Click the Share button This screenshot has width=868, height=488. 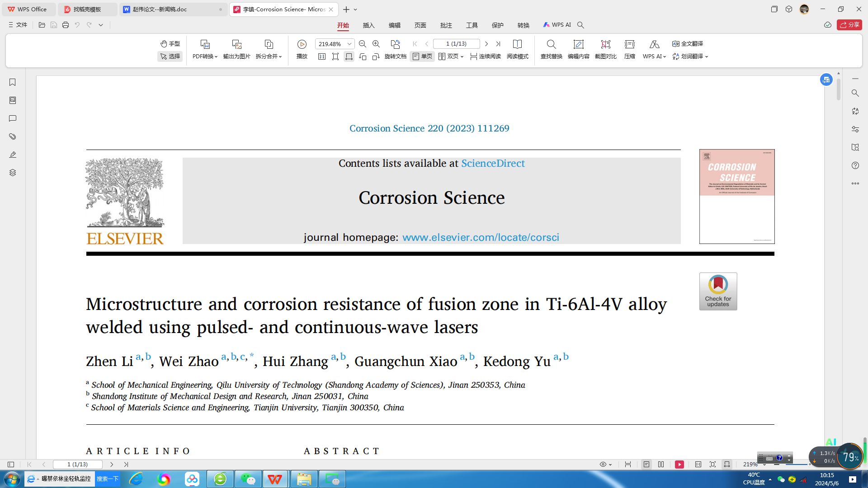click(x=849, y=25)
